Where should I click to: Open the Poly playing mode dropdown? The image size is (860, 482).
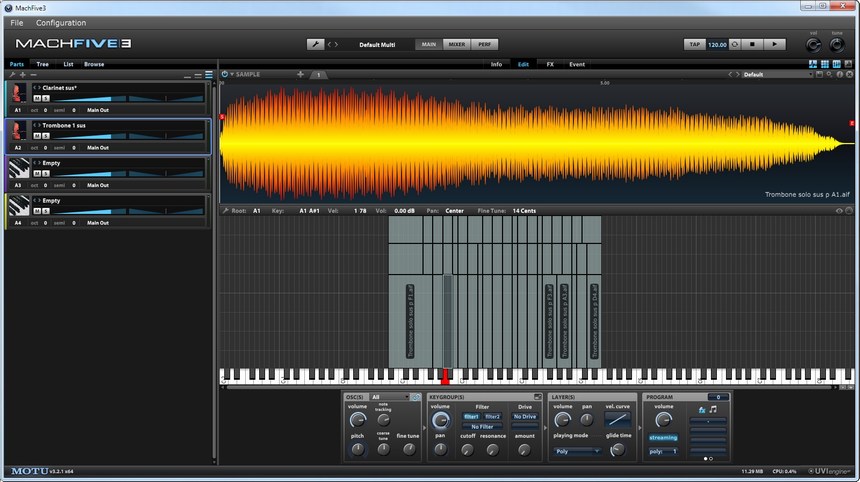[577, 451]
